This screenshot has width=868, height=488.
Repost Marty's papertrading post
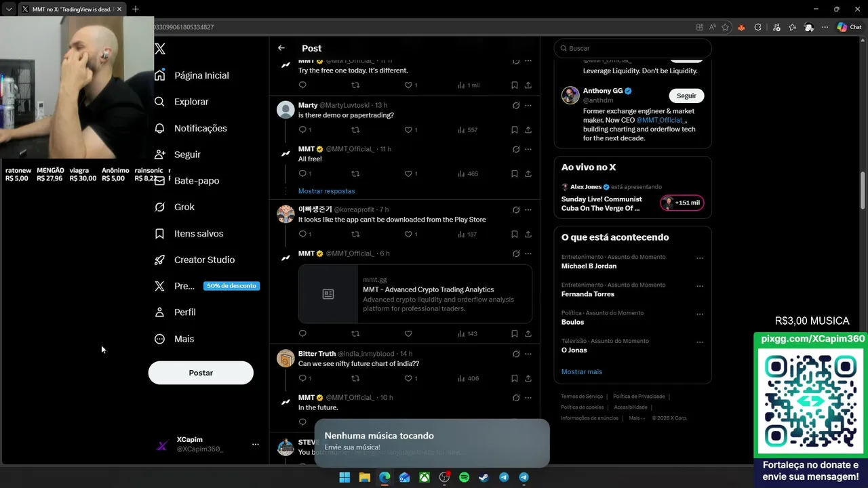tap(355, 129)
